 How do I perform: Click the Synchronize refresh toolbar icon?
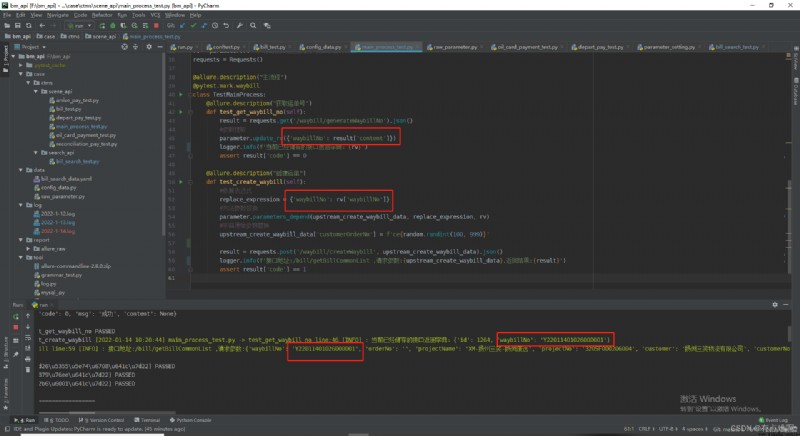29,25
